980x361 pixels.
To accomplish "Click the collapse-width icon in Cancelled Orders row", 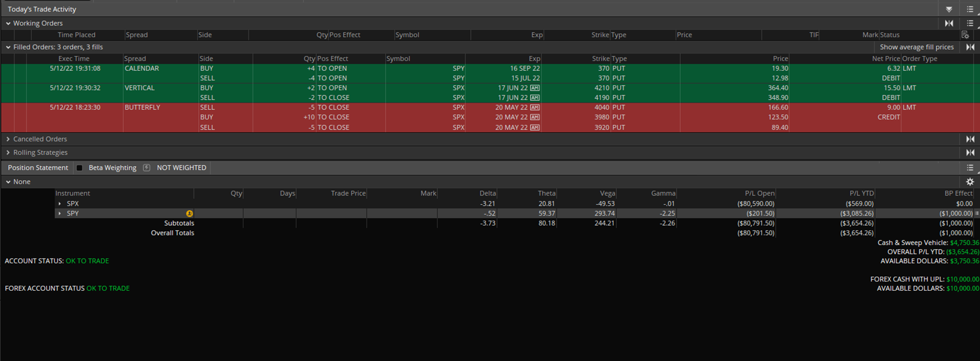I will [x=969, y=139].
